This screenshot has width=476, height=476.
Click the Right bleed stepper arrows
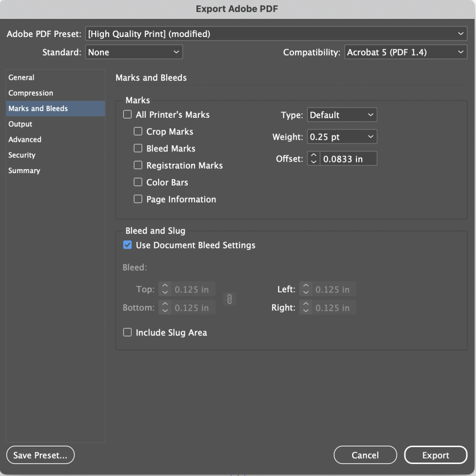click(305, 307)
